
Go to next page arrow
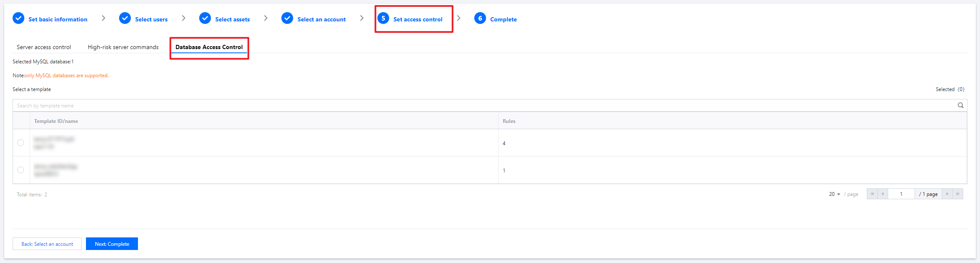click(x=947, y=194)
